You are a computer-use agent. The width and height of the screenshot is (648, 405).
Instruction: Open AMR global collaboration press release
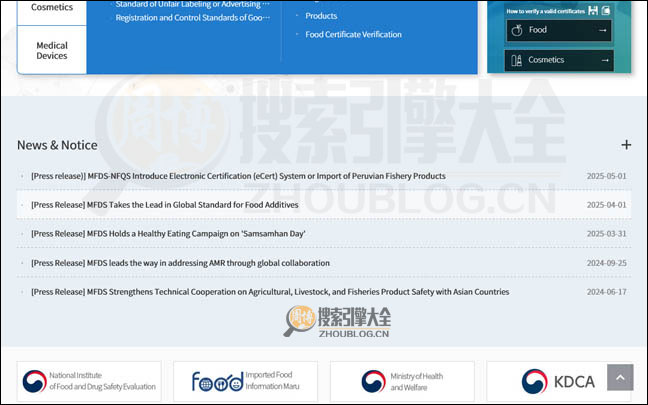pyautogui.click(x=180, y=263)
